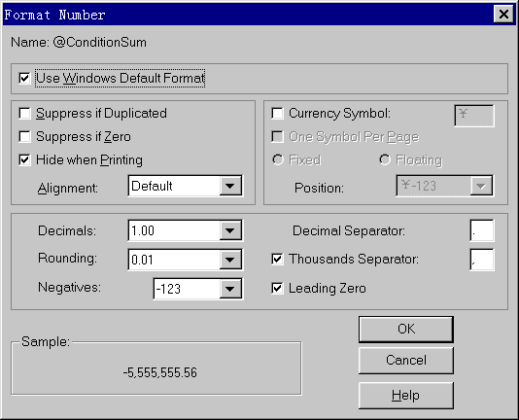
Task: Open the Alignment dropdown arrow
Action: click(230, 186)
